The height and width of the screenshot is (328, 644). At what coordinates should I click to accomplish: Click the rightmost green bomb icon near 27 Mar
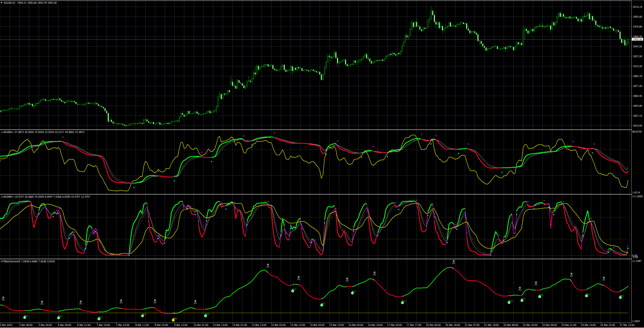(621, 297)
